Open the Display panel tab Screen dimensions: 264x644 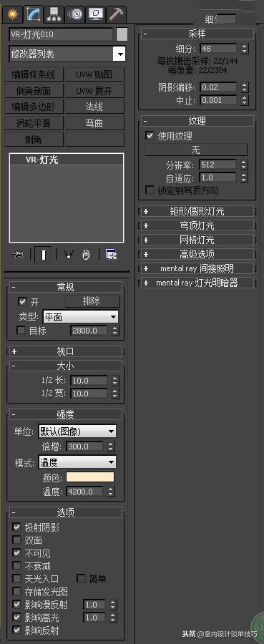pos(95,14)
